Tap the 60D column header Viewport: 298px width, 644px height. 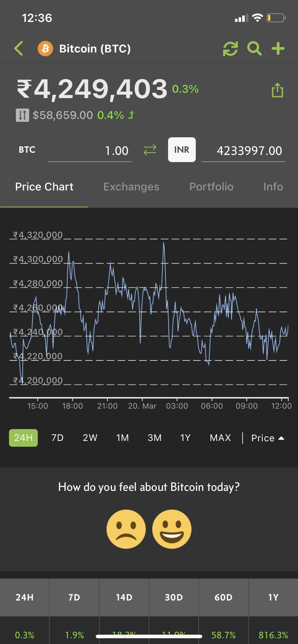point(223,597)
